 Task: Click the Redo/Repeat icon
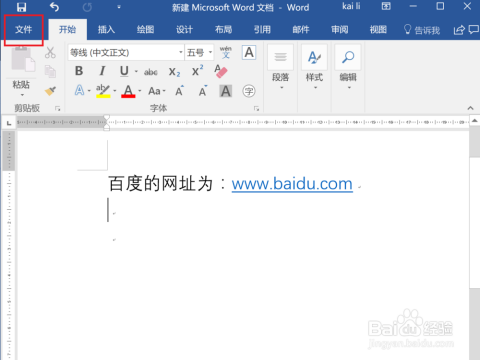(x=87, y=7)
